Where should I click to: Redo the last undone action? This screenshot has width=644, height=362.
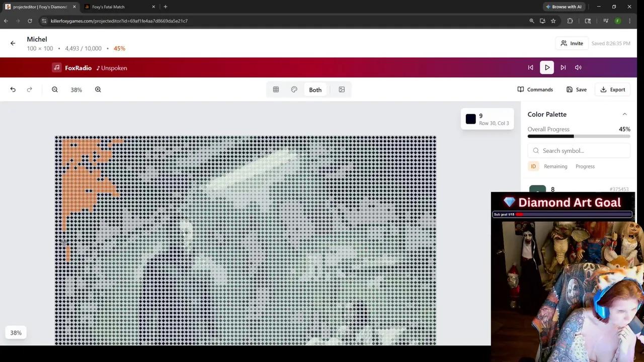pyautogui.click(x=30, y=89)
